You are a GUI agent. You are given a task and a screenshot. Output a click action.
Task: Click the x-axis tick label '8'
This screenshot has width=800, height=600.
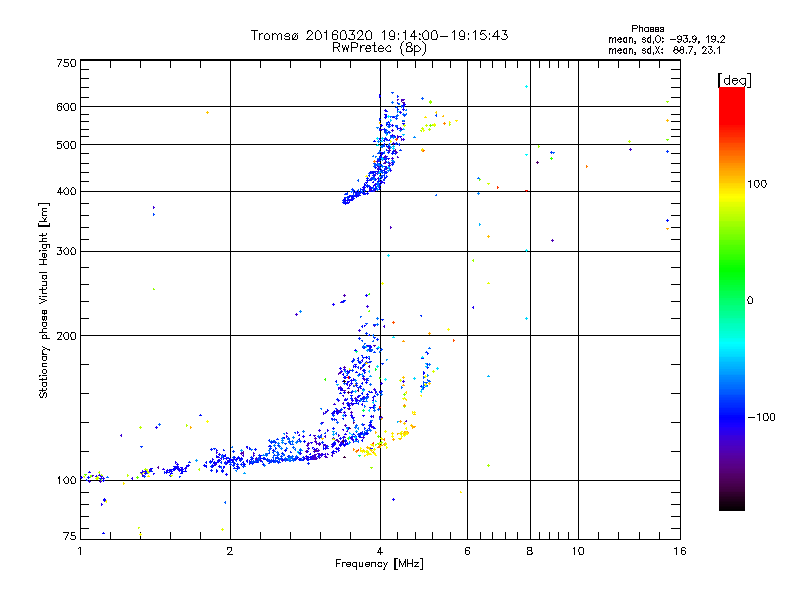point(530,551)
